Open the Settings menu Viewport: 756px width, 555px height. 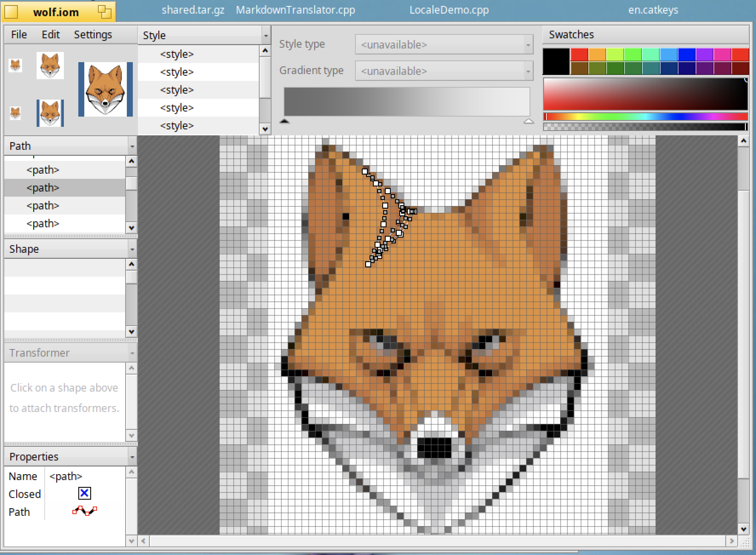93,34
